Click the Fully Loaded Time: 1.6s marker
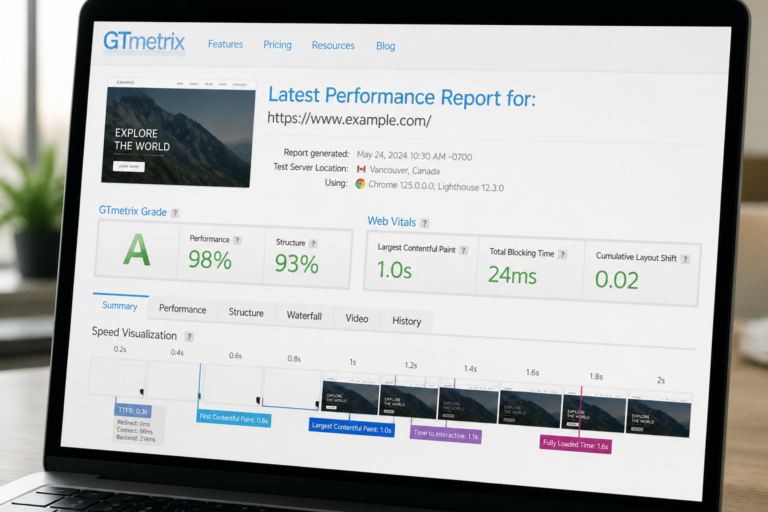 pos(576,445)
